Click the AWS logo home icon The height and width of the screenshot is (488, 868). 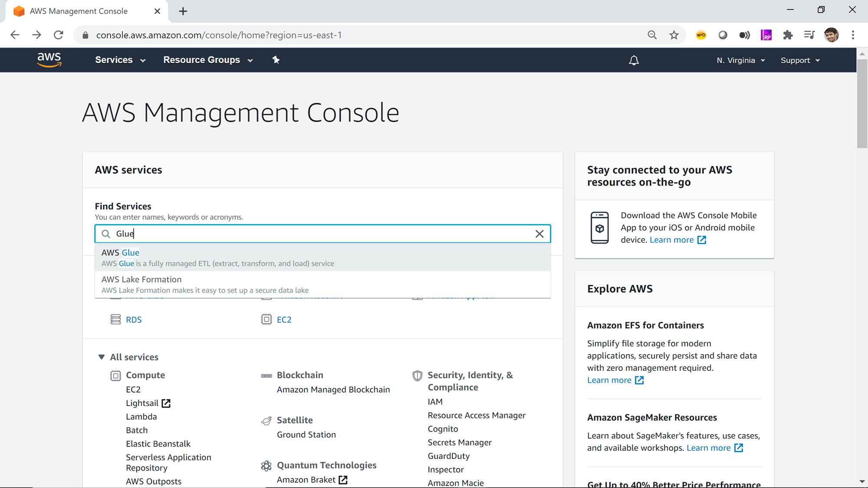point(49,60)
